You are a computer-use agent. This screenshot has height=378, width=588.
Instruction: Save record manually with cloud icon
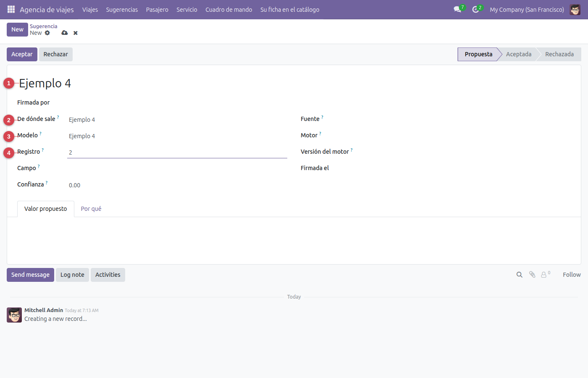click(64, 33)
